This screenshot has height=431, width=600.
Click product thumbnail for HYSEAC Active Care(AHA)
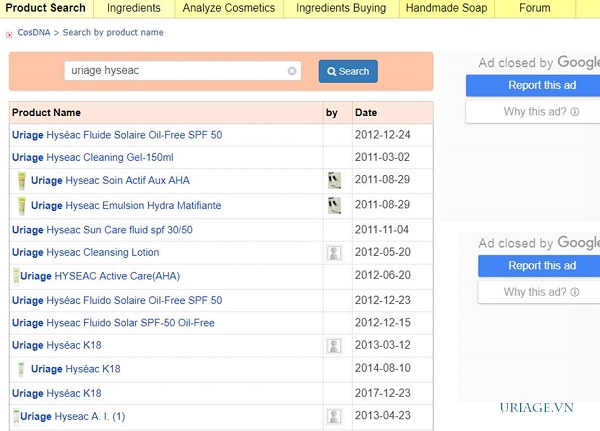coord(16,276)
